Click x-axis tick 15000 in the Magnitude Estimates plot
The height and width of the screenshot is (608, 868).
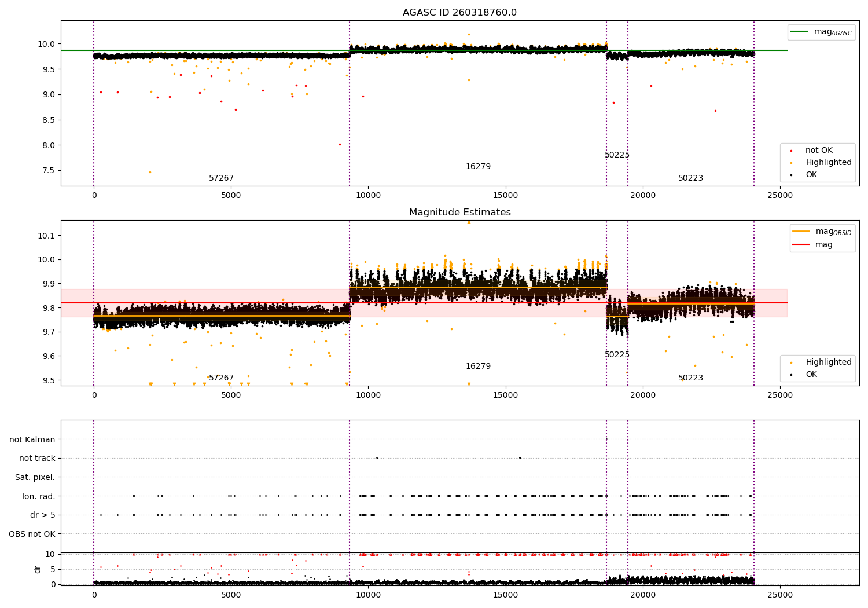click(505, 395)
